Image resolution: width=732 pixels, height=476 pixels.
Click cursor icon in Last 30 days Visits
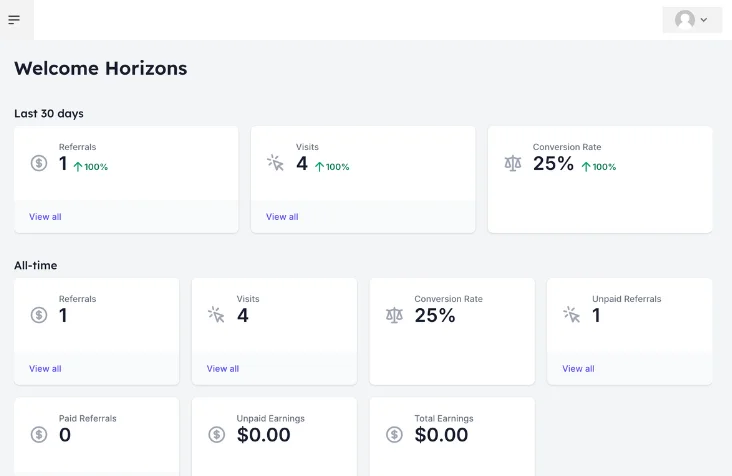(275, 163)
